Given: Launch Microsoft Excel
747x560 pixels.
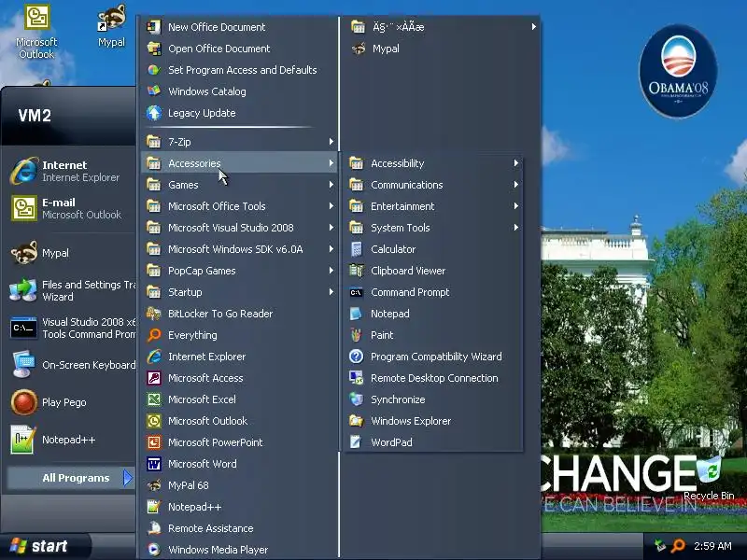Looking at the screenshot, I should coord(239,399).
